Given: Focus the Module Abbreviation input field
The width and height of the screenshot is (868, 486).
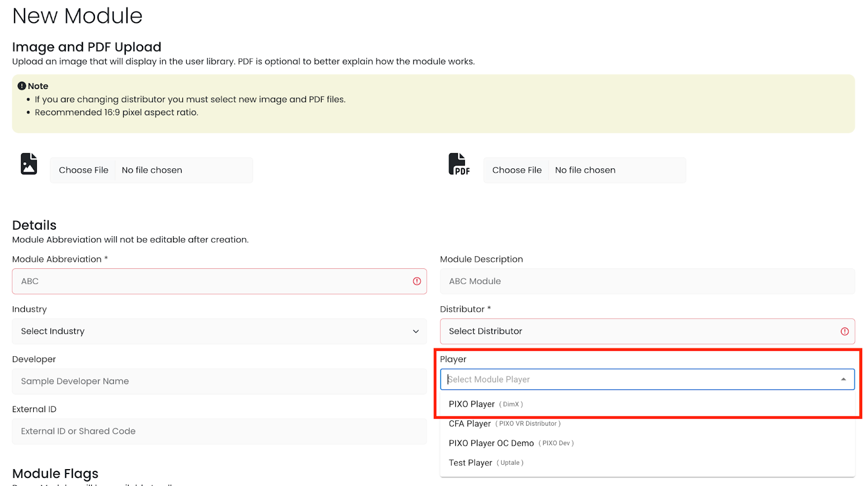Looking at the screenshot, I should coord(219,281).
